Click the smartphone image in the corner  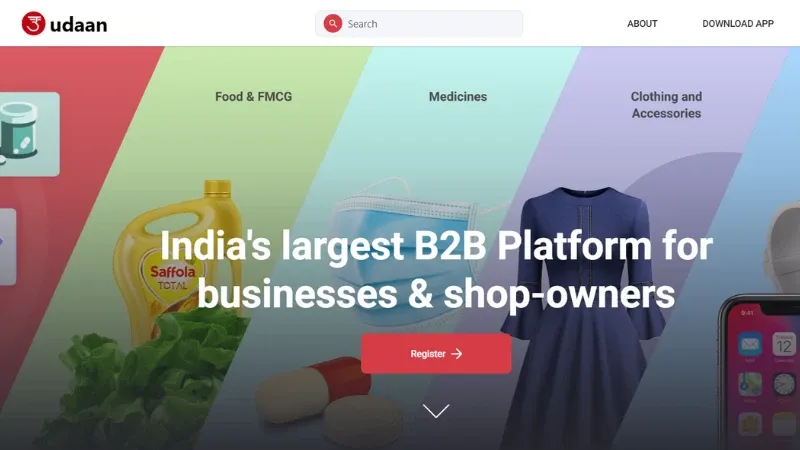point(760,373)
